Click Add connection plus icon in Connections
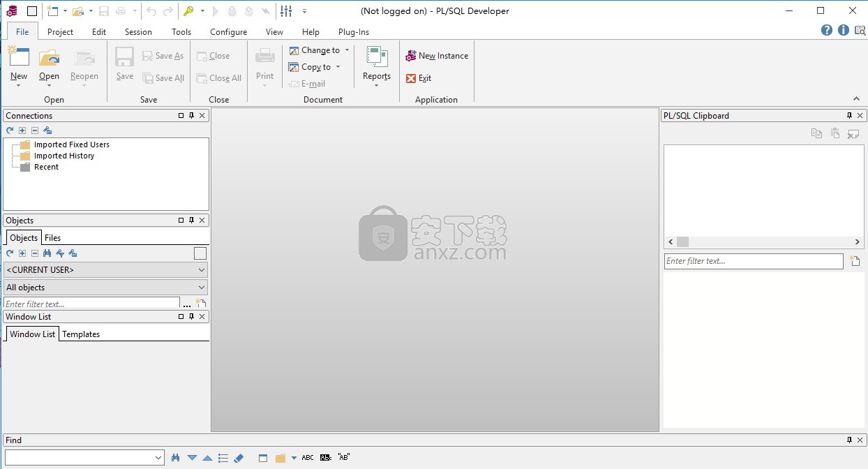The width and height of the screenshot is (868, 469). (x=22, y=131)
